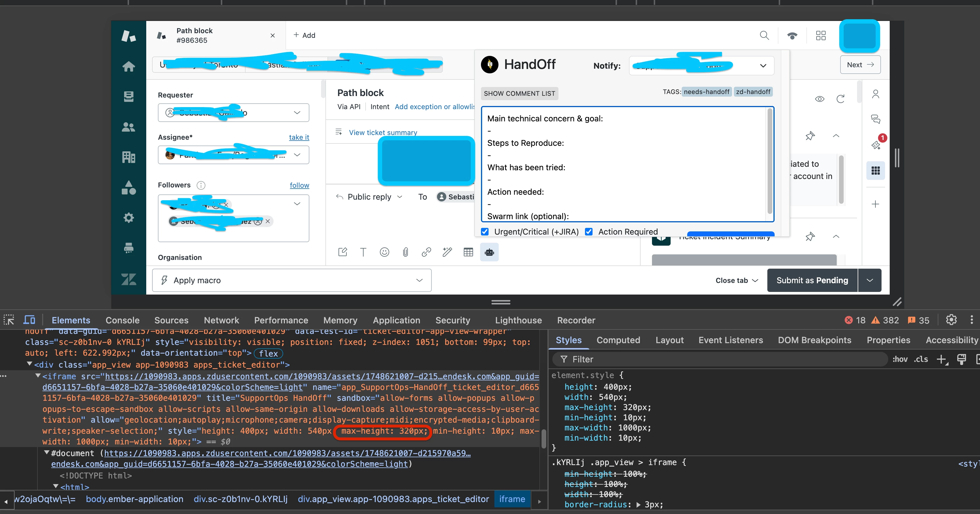The height and width of the screenshot is (514, 980).
Task: Open the emoji picker icon
Action: 384,252
